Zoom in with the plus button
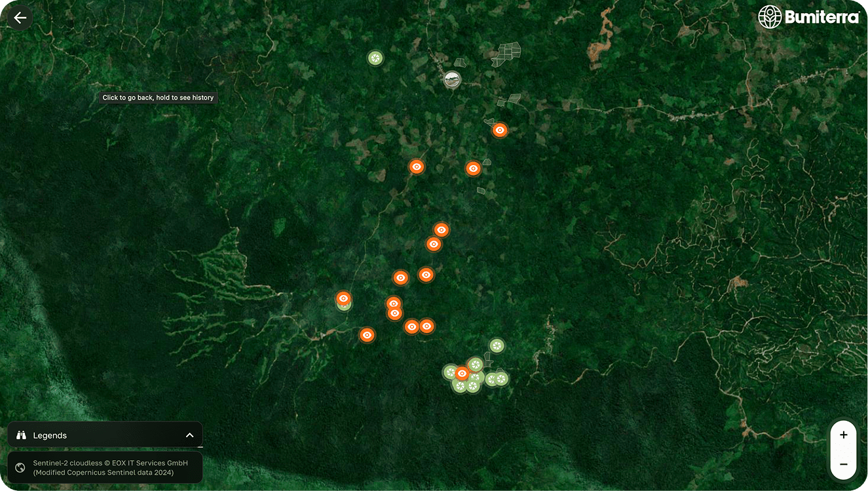Viewport: 868px width, 491px height. click(x=843, y=435)
